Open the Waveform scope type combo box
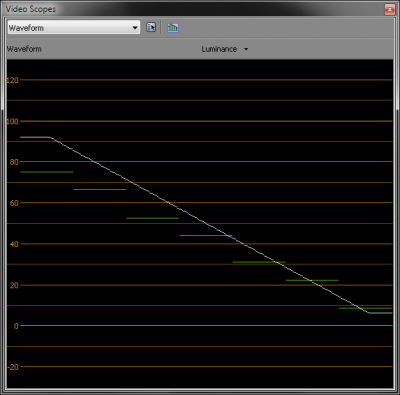 click(x=74, y=27)
